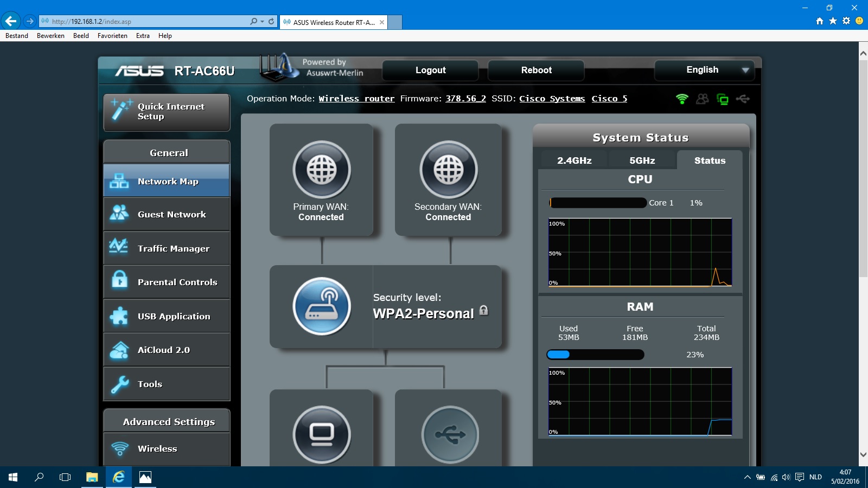Switch to the 5GHz tab

(642, 160)
